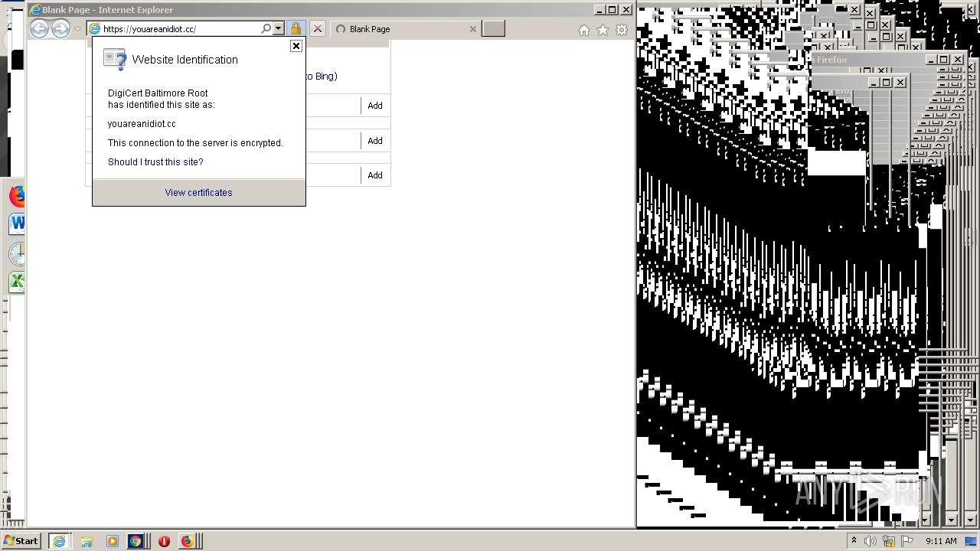Click Chrome taskbar icon

[x=136, y=541]
